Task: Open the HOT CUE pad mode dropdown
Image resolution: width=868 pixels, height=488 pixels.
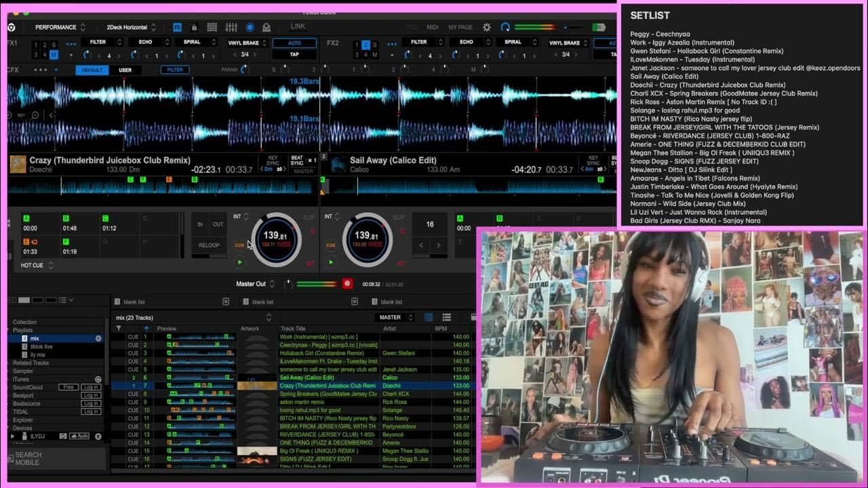Action: [x=37, y=265]
